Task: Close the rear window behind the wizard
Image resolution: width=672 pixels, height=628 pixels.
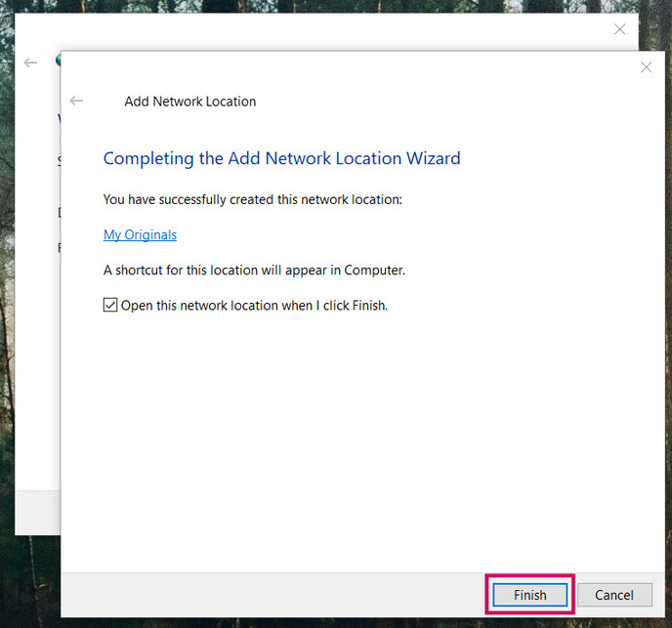Action: point(619,29)
